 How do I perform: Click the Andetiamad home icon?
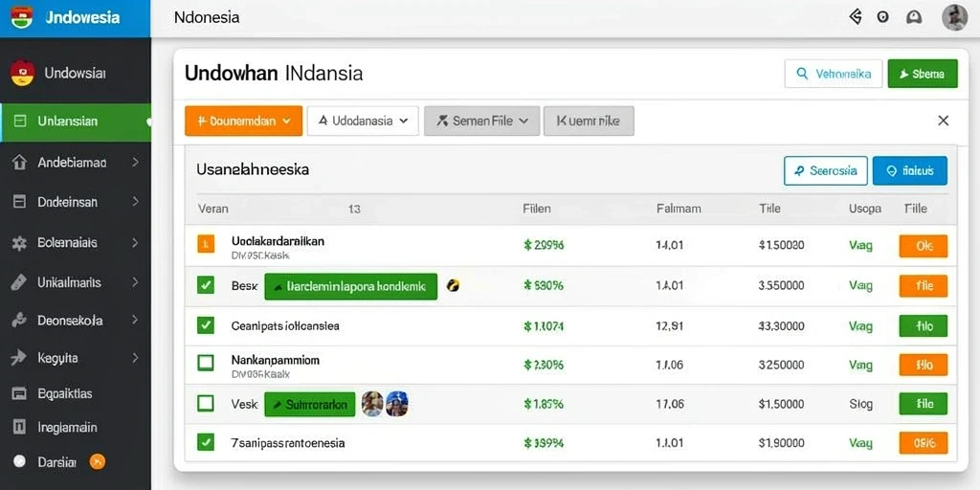click(x=19, y=163)
